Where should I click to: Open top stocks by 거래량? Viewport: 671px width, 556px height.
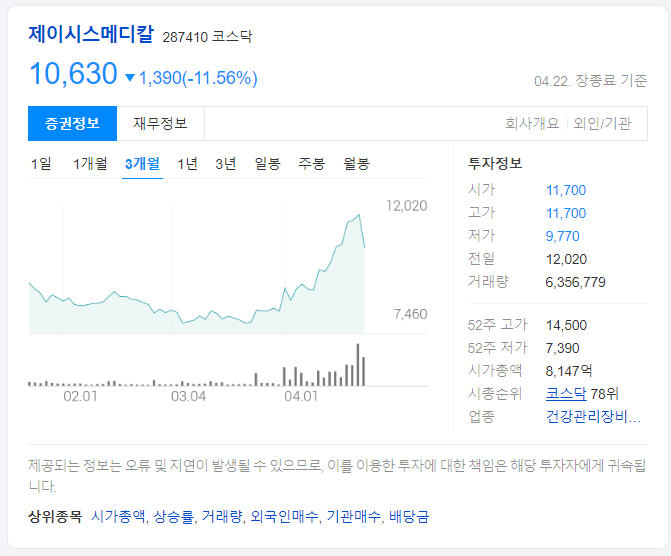[222, 516]
